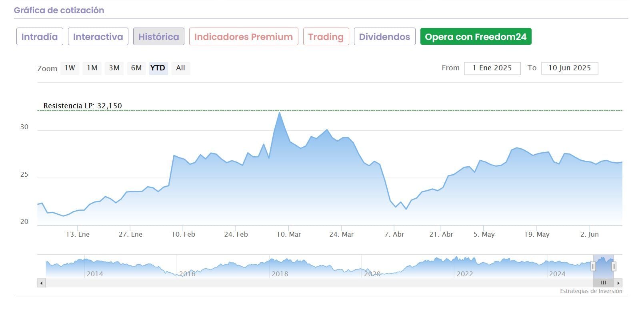Grab the left navigator range handle
644x311 pixels.
point(593,266)
